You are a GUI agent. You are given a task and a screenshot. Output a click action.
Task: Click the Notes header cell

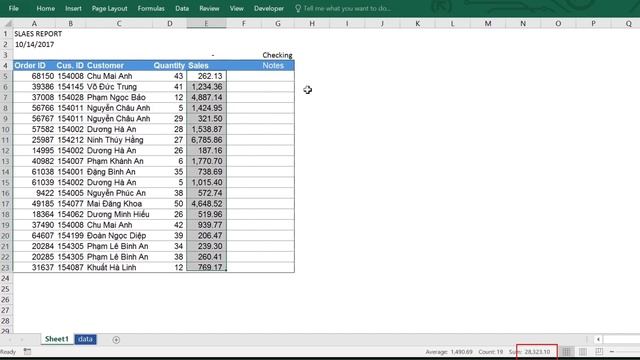278,65
